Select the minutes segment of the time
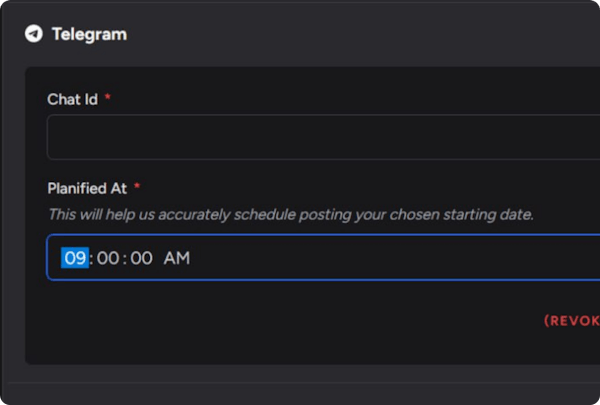This screenshot has height=405, width=600. (108, 258)
